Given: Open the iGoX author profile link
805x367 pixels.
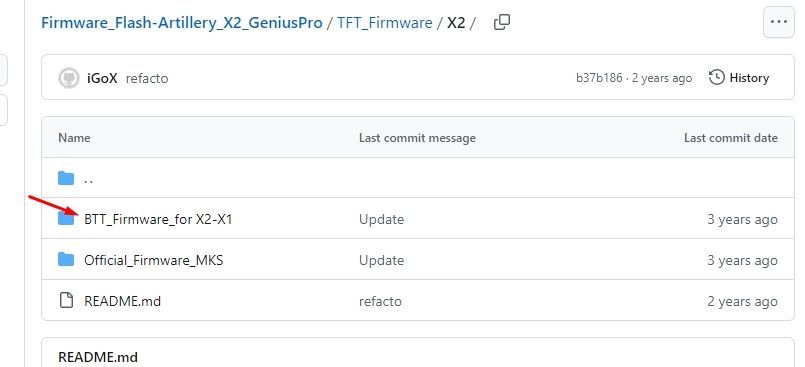Looking at the screenshot, I should tap(102, 78).
